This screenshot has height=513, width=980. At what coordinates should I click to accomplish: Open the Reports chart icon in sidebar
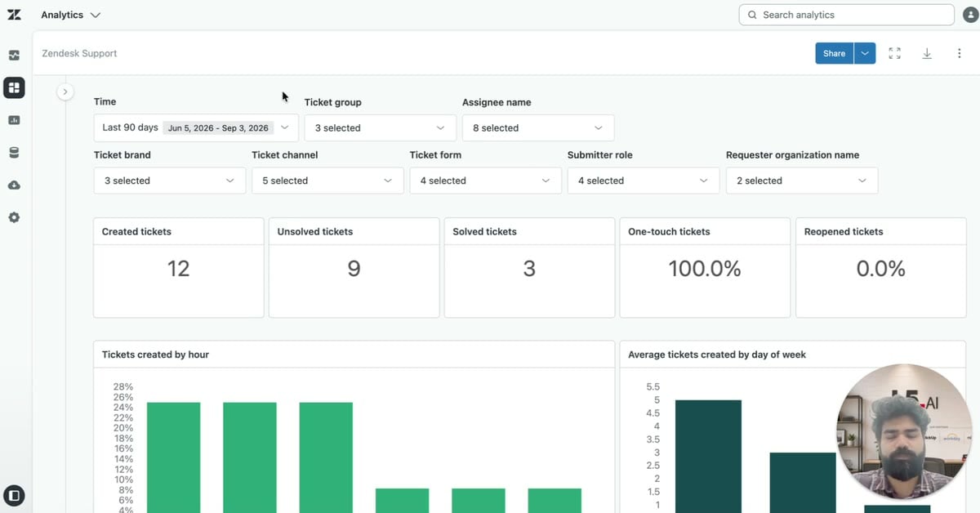click(14, 120)
